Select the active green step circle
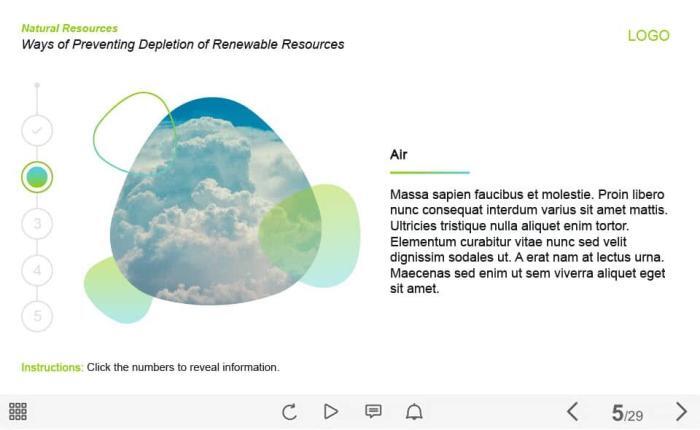 point(37,177)
